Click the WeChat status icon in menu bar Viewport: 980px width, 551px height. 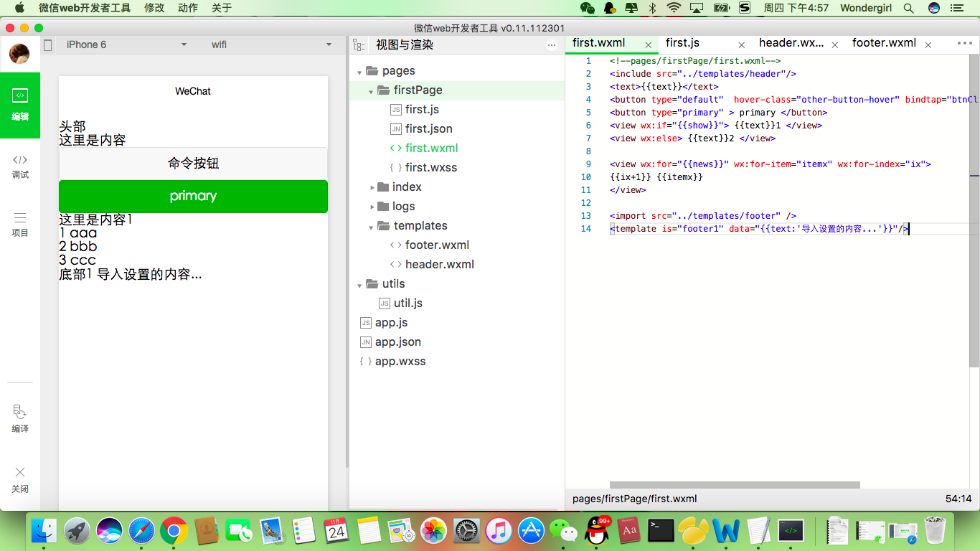pyautogui.click(x=587, y=8)
